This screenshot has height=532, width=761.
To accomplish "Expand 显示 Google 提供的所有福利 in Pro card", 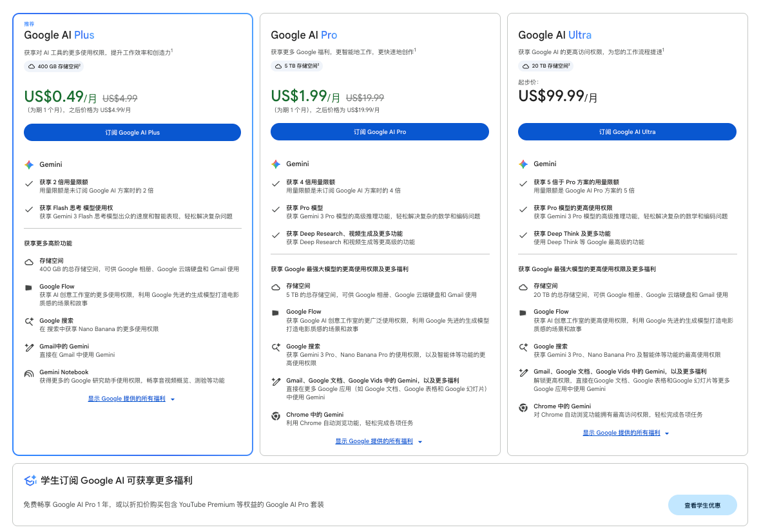I will [374, 441].
